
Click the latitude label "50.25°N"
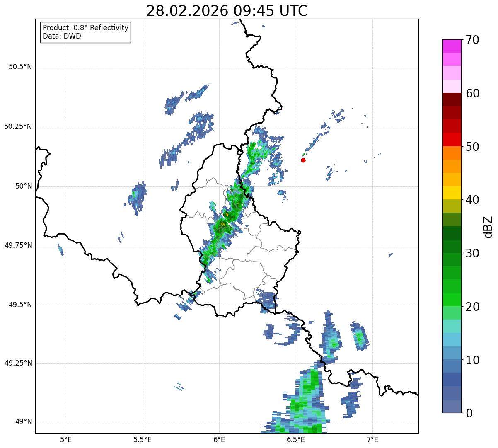click(x=18, y=126)
